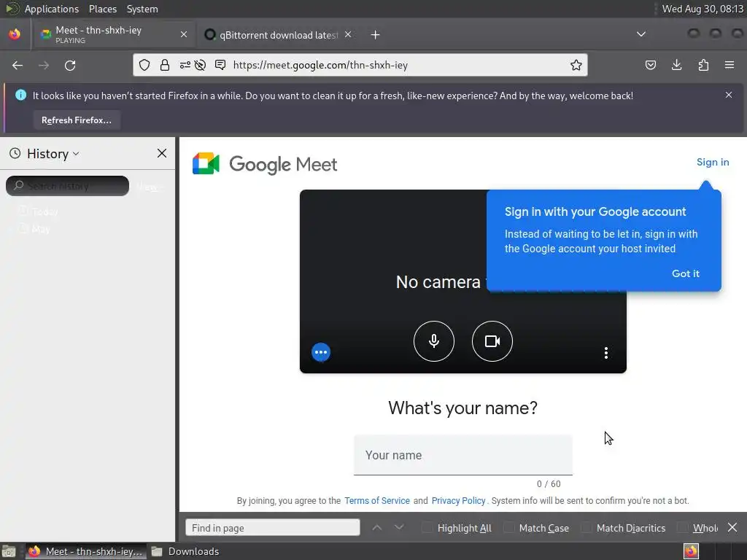747x560 pixels.
Task: Open a new tab with plus button
Action: pos(376,35)
